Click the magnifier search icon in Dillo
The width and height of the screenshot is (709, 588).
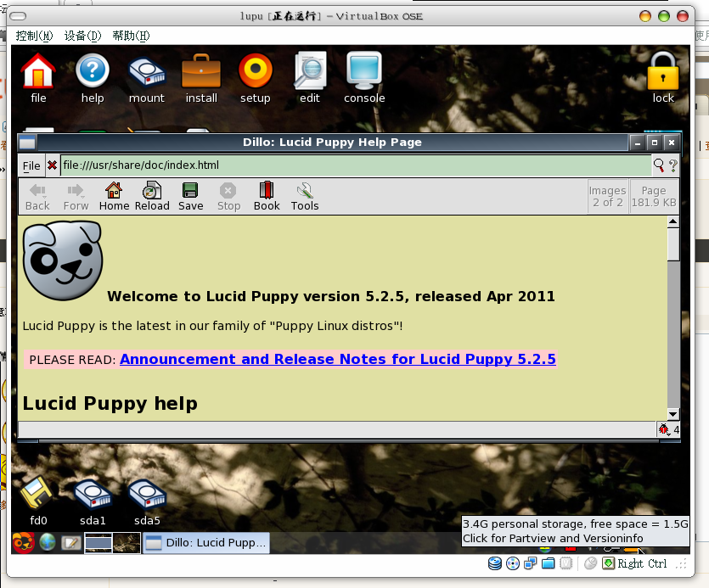click(659, 165)
